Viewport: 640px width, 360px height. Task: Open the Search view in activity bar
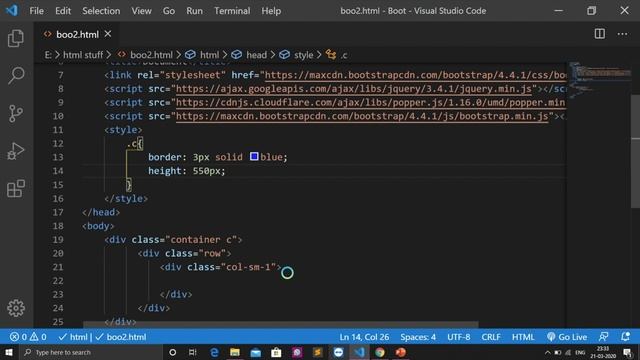pos(16,76)
